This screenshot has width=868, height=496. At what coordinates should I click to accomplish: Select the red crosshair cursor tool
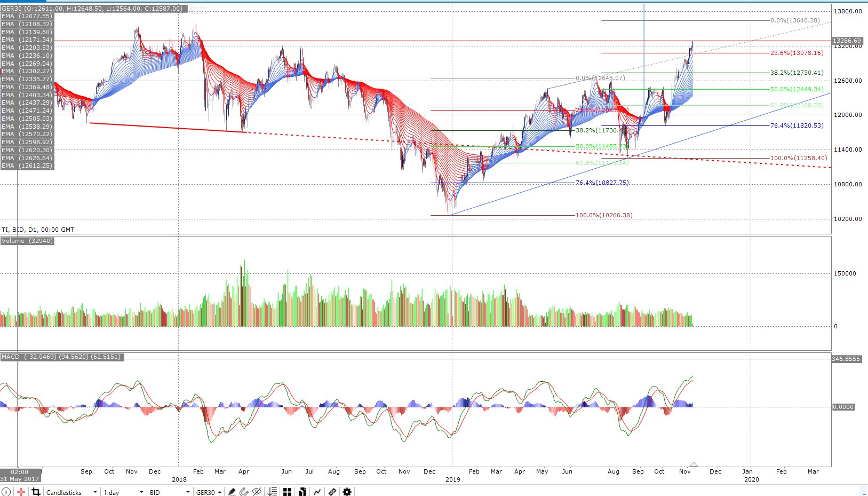21,492
